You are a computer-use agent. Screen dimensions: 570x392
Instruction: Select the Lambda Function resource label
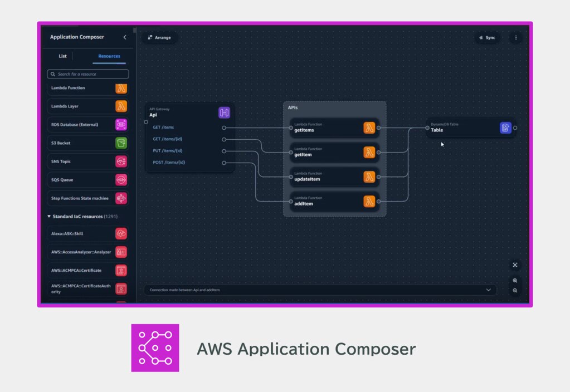click(68, 88)
